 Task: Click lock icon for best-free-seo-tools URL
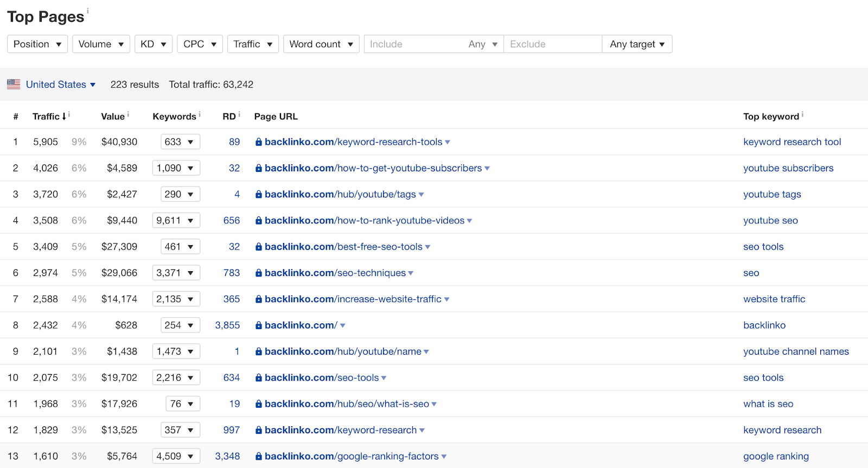point(259,247)
